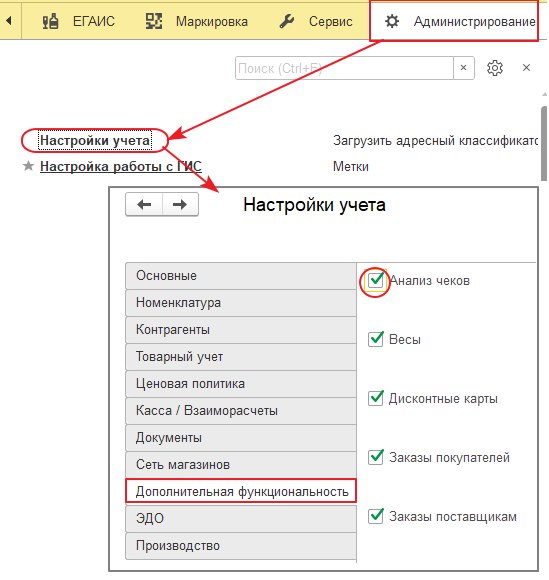This screenshot has height=580, width=549.
Task: Switch to the Сеть магазинов tab
Action: point(241,465)
